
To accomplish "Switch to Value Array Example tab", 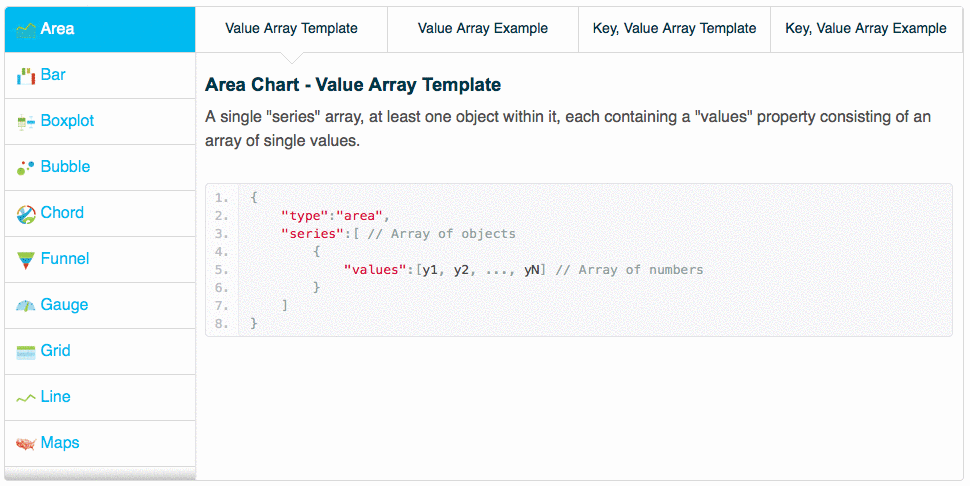I will [x=483, y=29].
